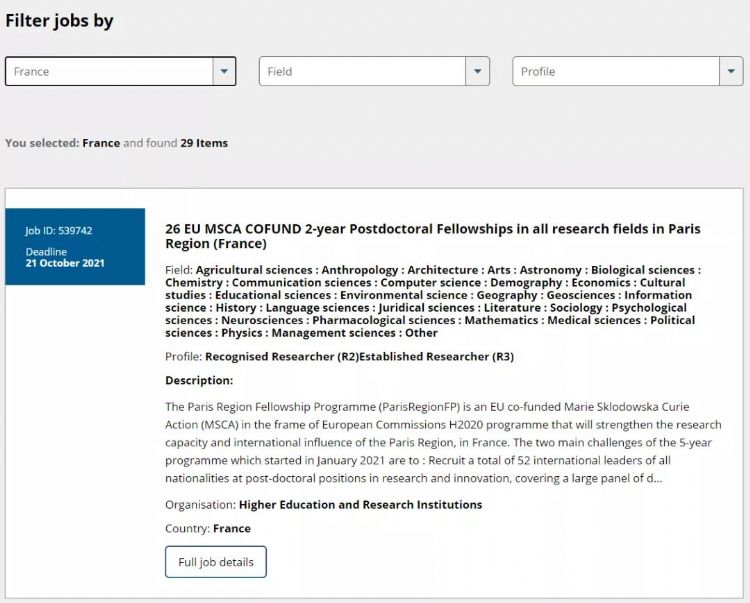Screen dimensions: 750x603
Task: Click the 29 Items result count
Action: click(x=204, y=143)
